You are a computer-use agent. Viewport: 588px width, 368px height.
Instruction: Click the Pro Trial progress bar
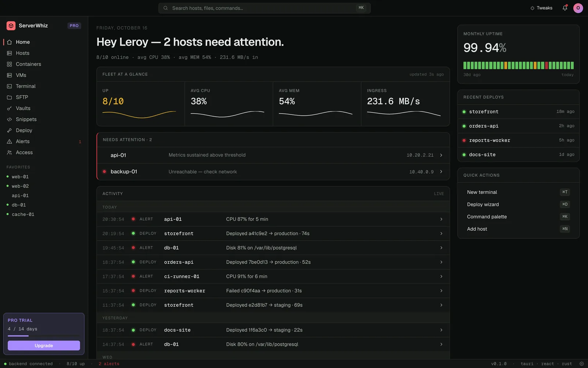[x=44, y=336]
